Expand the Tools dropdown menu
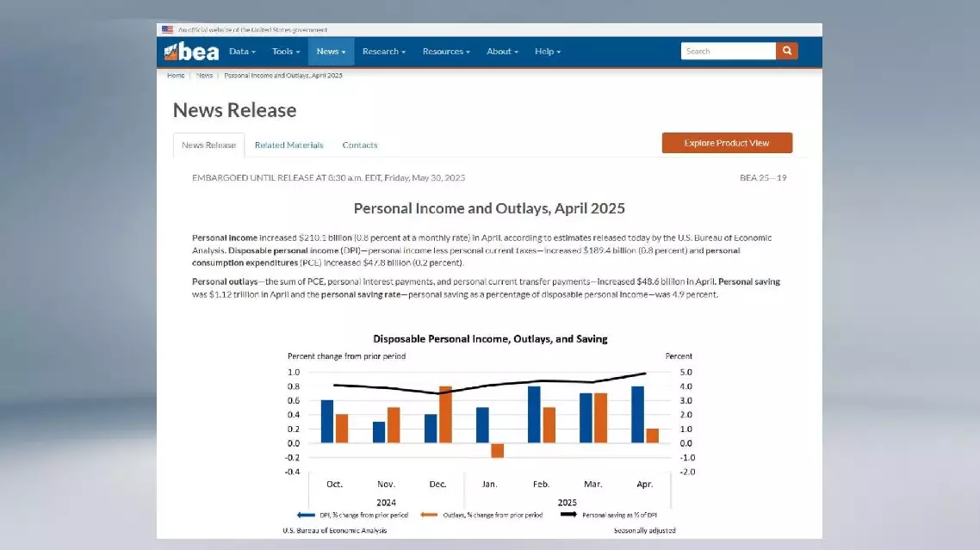 pos(286,52)
